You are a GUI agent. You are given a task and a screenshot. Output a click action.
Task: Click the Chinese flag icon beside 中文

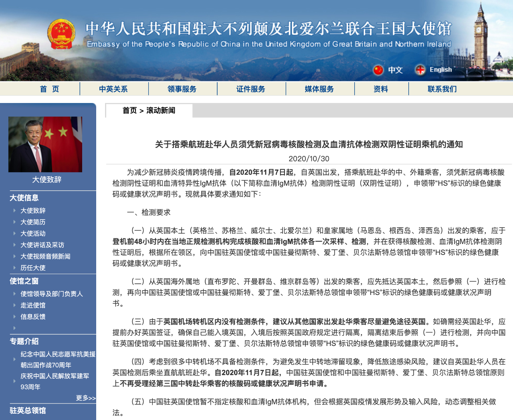point(378,69)
